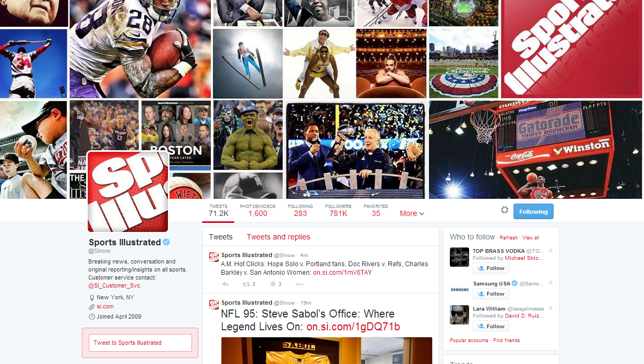This screenshot has height=364, width=644.
Task: Dismiss the TOP BRASS VODKA suggestion
Action: coord(550,251)
